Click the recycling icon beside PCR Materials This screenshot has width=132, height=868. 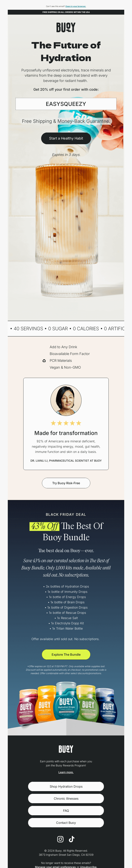tap(44, 361)
